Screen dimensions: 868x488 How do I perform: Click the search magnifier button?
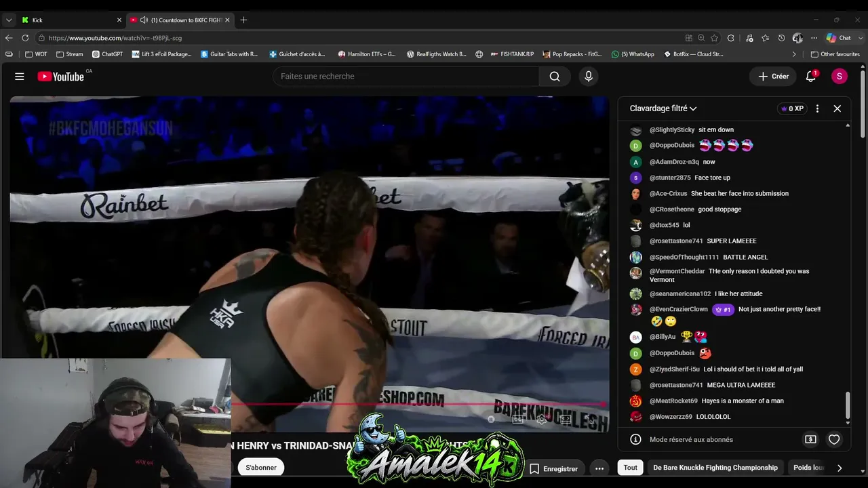click(x=555, y=77)
